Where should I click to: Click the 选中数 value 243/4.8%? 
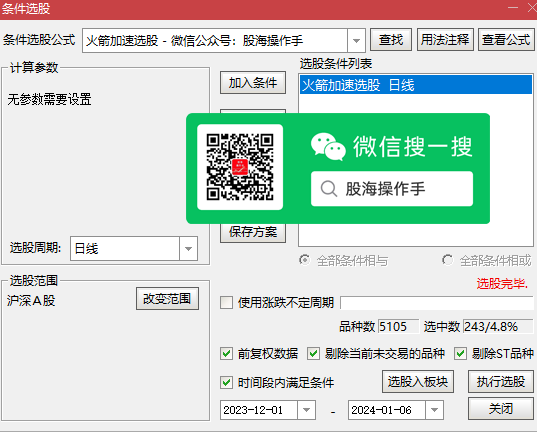[498, 326]
